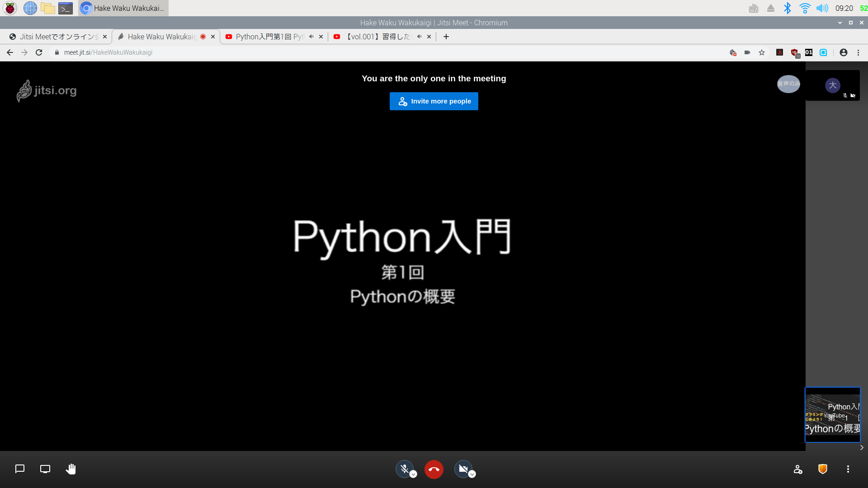This screenshot has height=488, width=868.
Task: Open audio device options arrow
Action: [413, 474]
